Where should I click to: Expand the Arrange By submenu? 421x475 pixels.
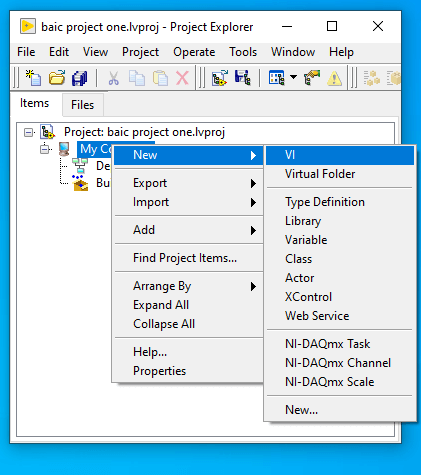(189, 286)
